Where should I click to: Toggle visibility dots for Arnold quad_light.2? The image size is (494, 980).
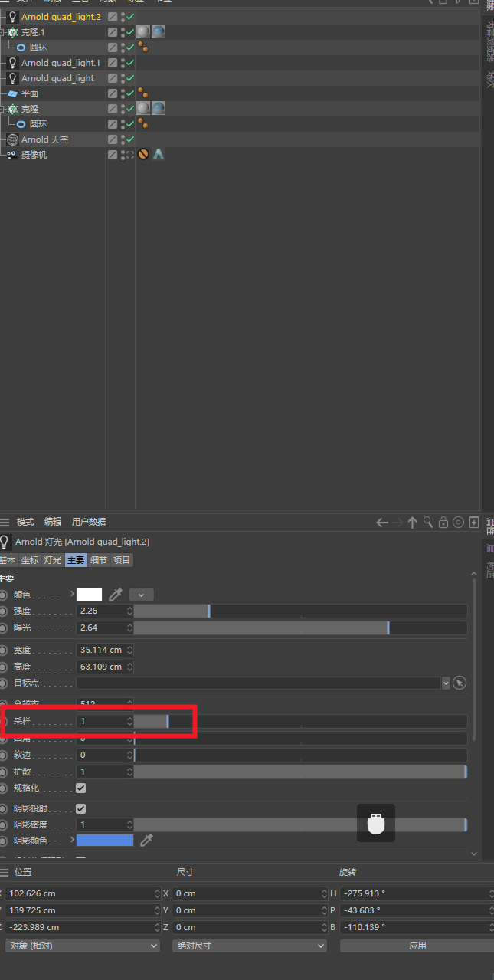[x=123, y=16]
